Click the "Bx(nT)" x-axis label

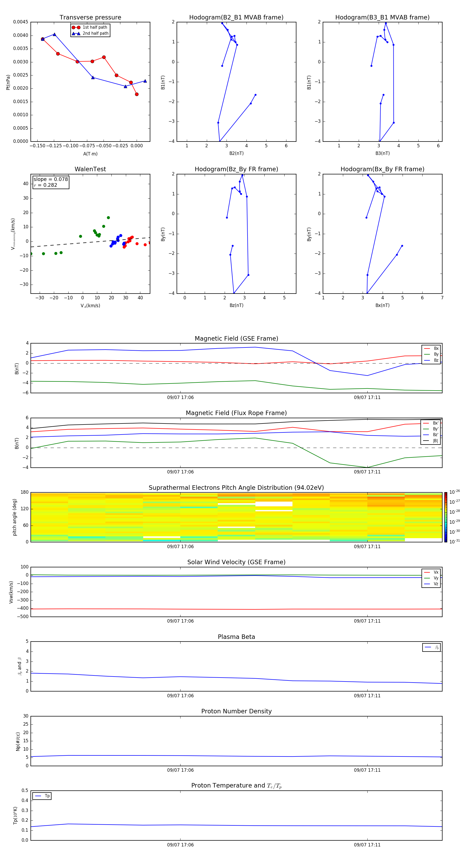point(382,305)
